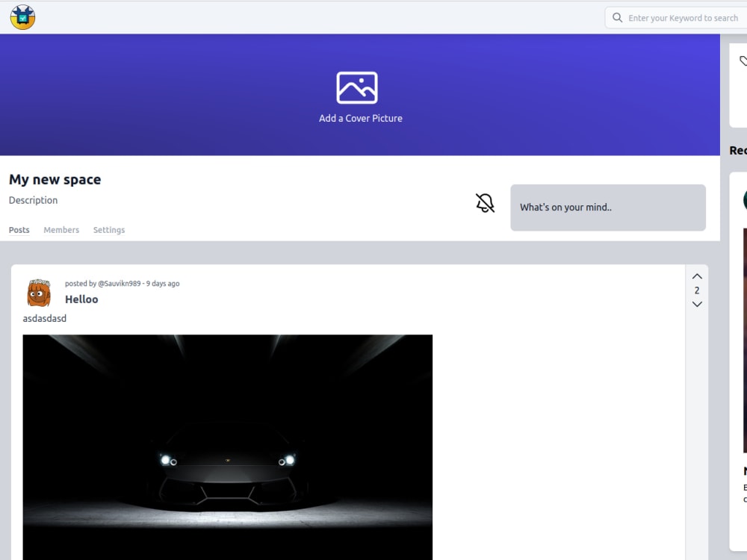Downvote the Helloo post
Screen dimensions: 747x560
click(697, 305)
